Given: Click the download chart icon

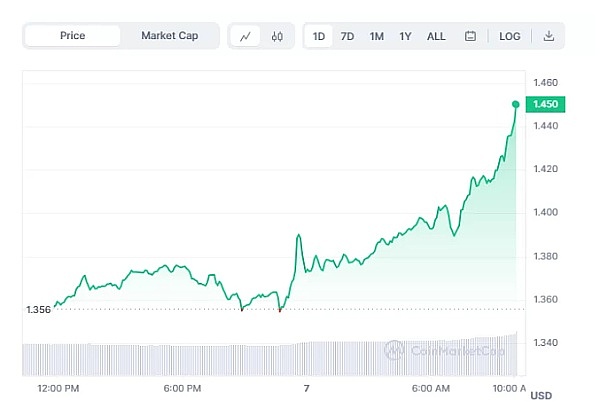Looking at the screenshot, I should [548, 37].
